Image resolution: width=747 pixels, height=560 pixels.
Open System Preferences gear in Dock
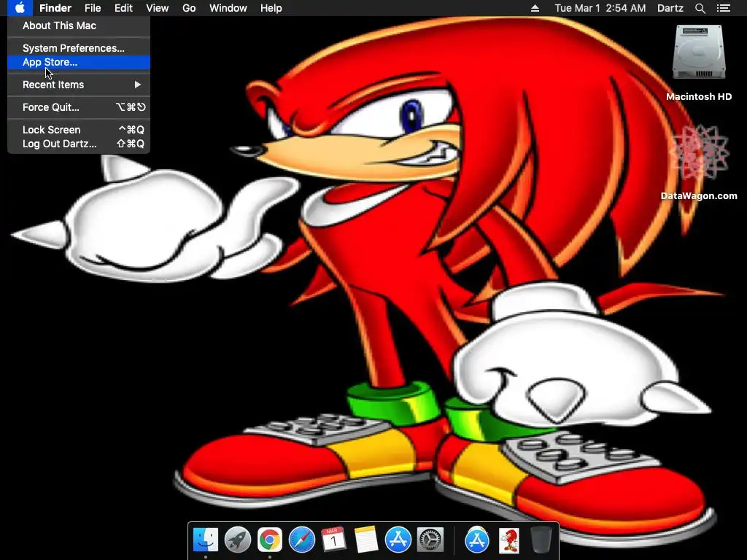coord(430,540)
